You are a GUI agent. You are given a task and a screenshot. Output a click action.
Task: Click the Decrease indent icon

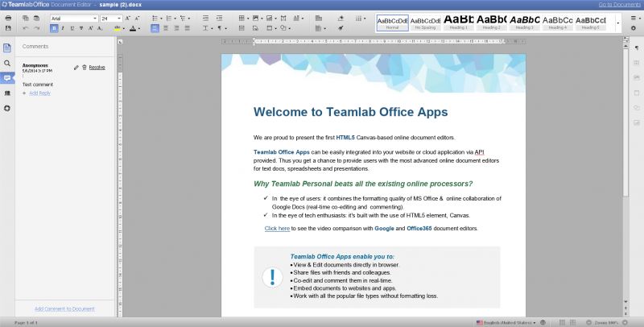point(206,19)
